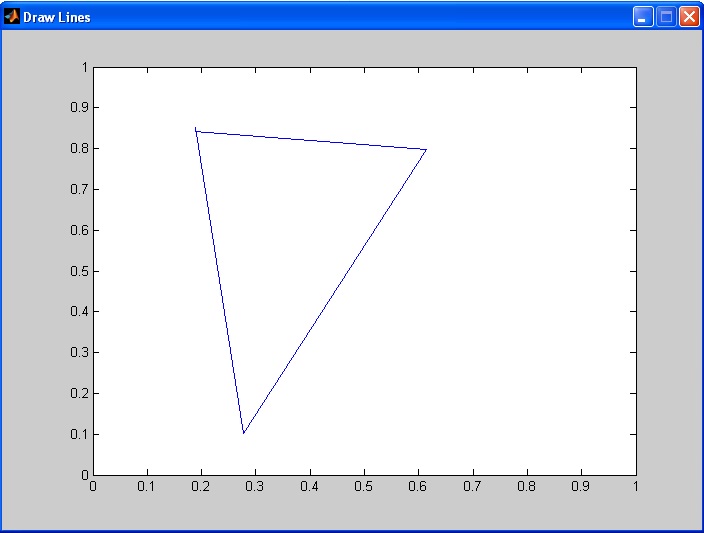Click the x-axis label 0.4
The height and width of the screenshot is (533, 704).
click(309, 486)
